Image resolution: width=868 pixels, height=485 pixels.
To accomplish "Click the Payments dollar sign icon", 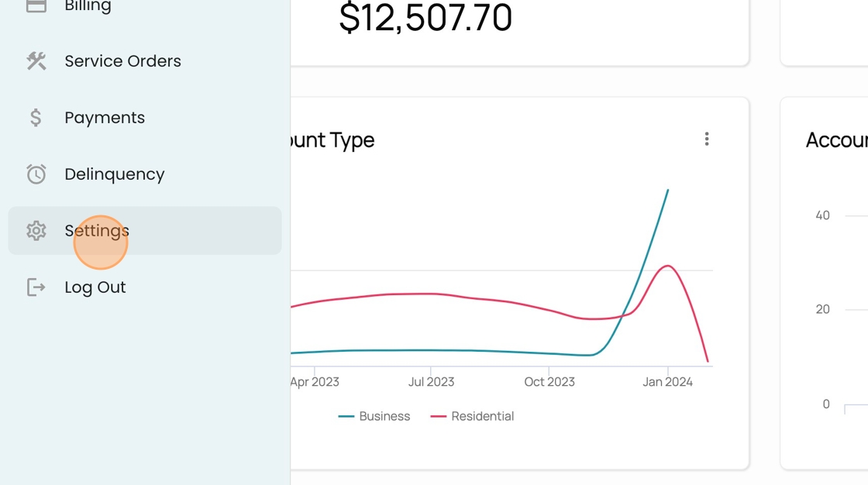I will [36, 117].
